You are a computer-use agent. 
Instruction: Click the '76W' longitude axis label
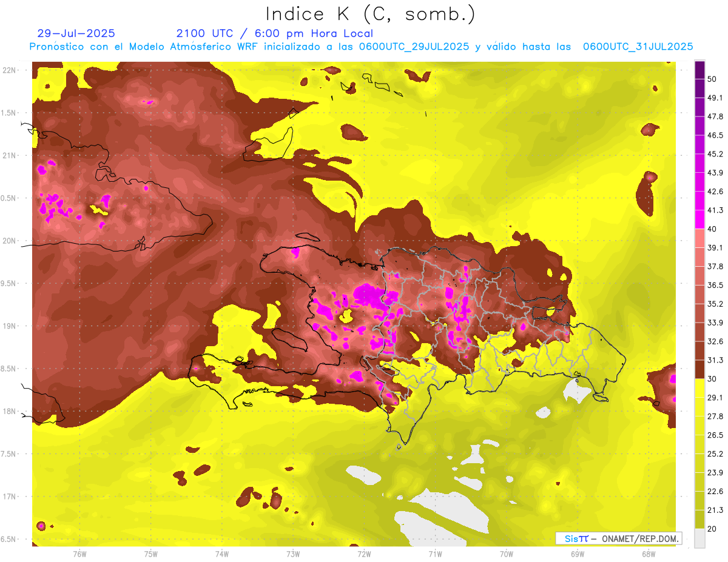click(x=79, y=554)
